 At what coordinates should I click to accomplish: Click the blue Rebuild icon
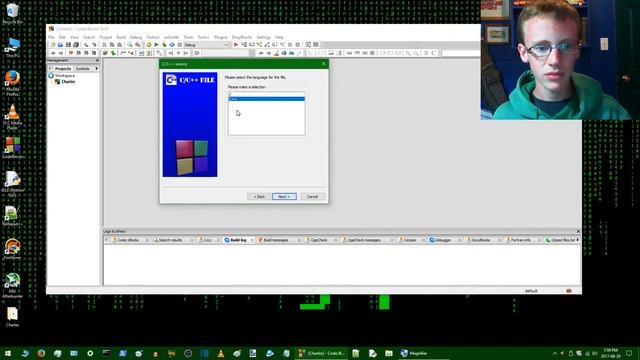[x=172, y=44]
